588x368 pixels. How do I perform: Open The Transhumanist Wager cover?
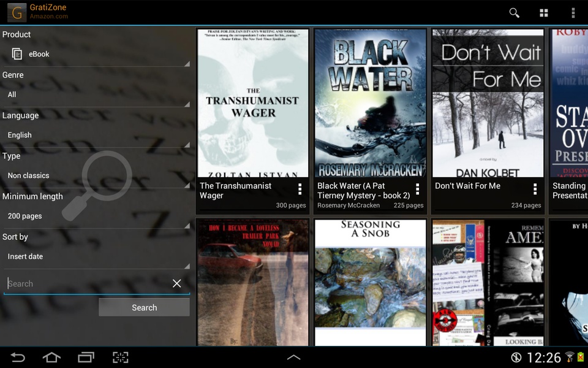(253, 103)
